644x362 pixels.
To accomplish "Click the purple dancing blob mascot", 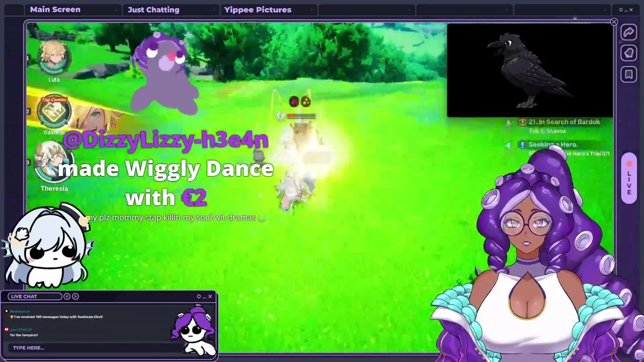I will [x=164, y=74].
